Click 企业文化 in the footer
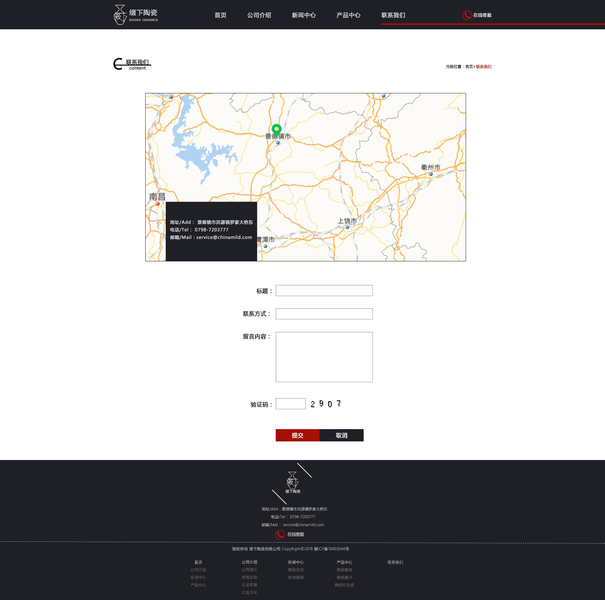 [250, 592]
